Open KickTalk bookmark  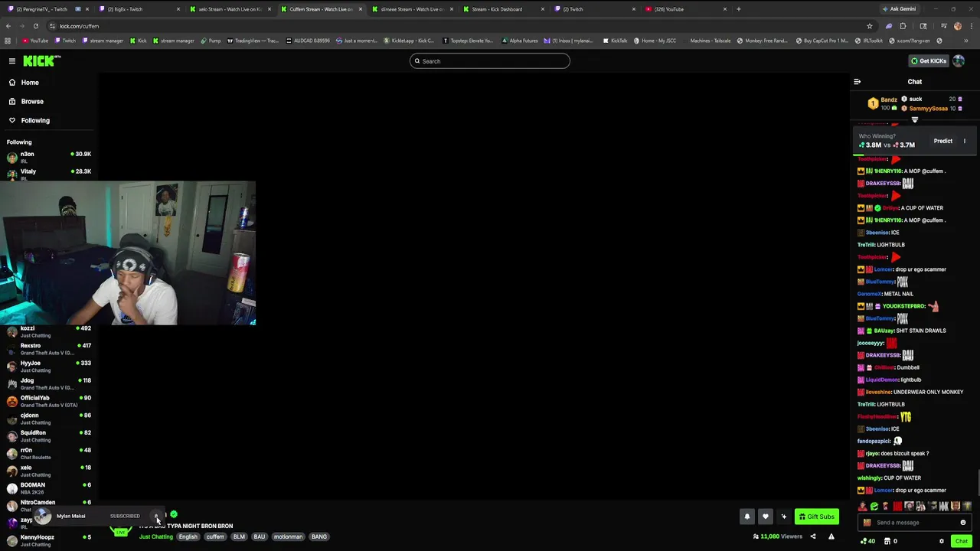click(616, 41)
